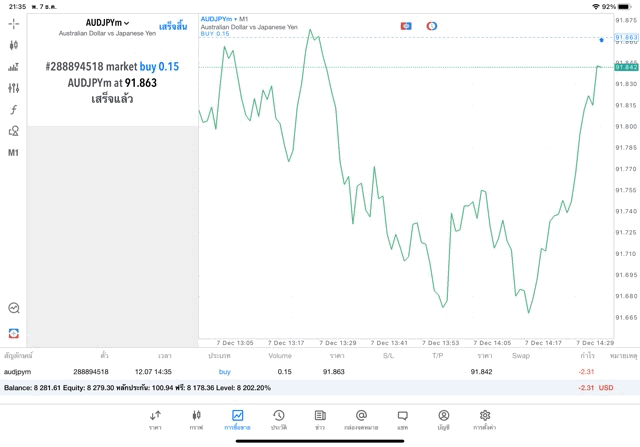640x447 pixels.
Task: Click the T/P column header
Action: click(x=438, y=356)
